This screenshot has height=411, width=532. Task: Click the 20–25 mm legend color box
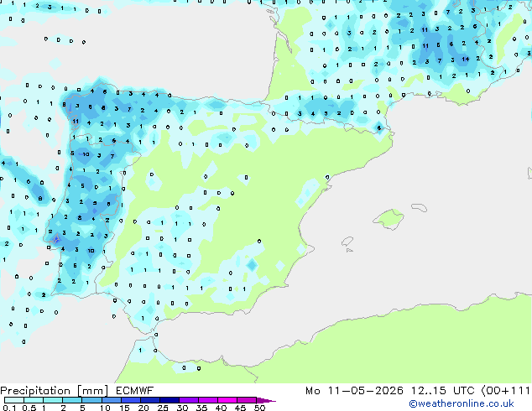click(x=150, y=400)
